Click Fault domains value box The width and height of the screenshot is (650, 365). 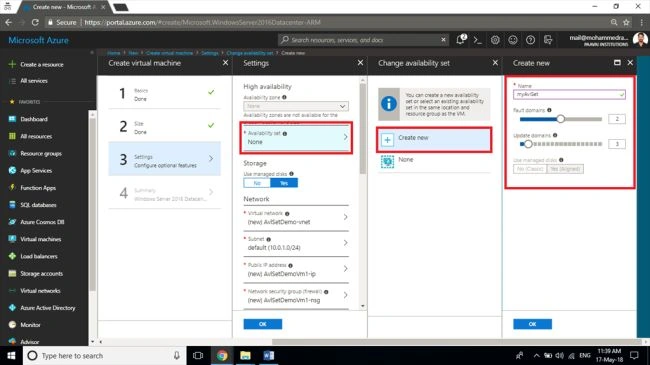[x=617, y=119]
